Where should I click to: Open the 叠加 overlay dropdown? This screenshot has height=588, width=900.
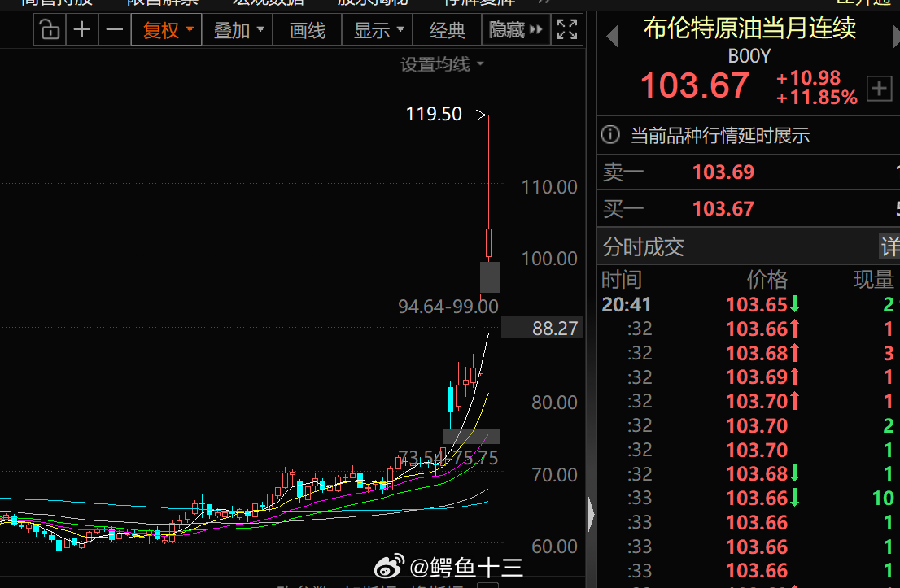[x=237, y=28]
